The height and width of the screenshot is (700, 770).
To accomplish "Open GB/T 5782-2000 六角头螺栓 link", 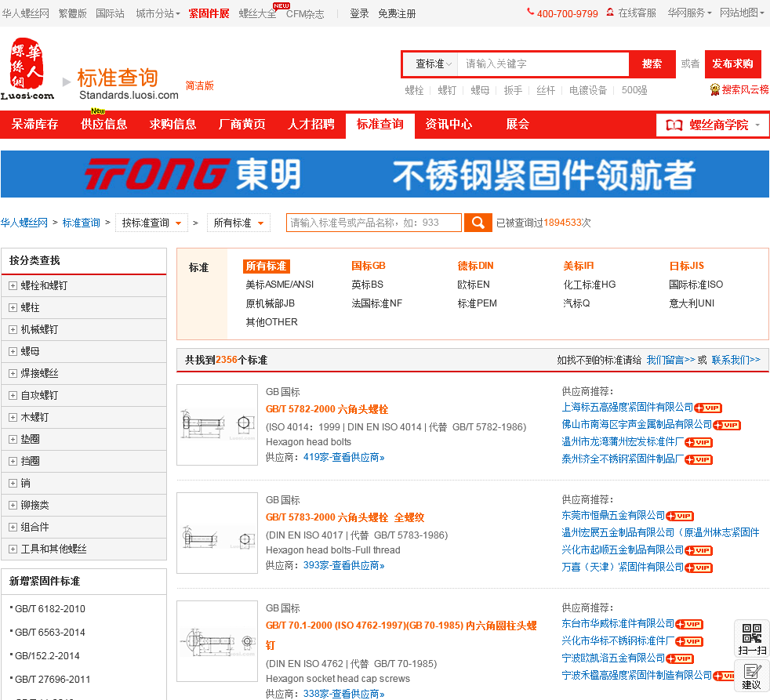I will tap(327, 409).
